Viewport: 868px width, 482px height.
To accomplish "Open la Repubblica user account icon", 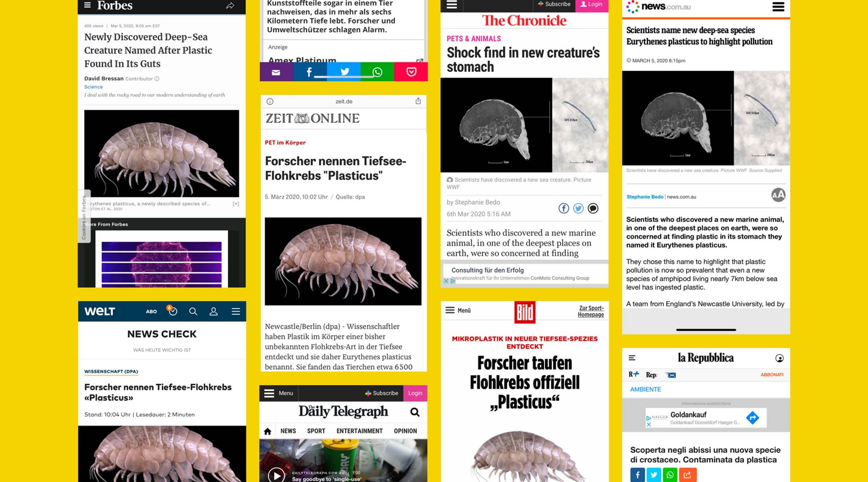I will (779, 358).
